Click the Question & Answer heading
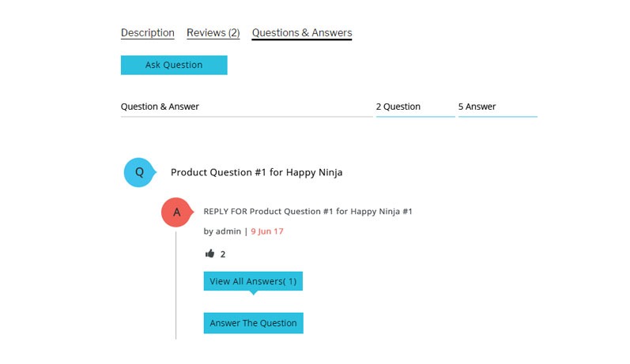The width and height of the screenshot is (630, 364). 160,107
